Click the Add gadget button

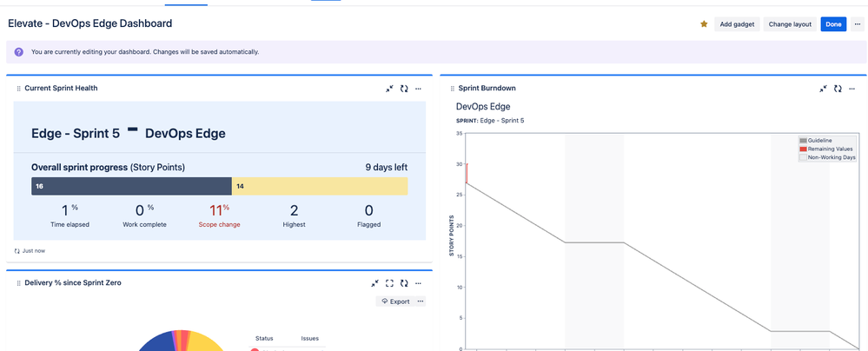737,24
